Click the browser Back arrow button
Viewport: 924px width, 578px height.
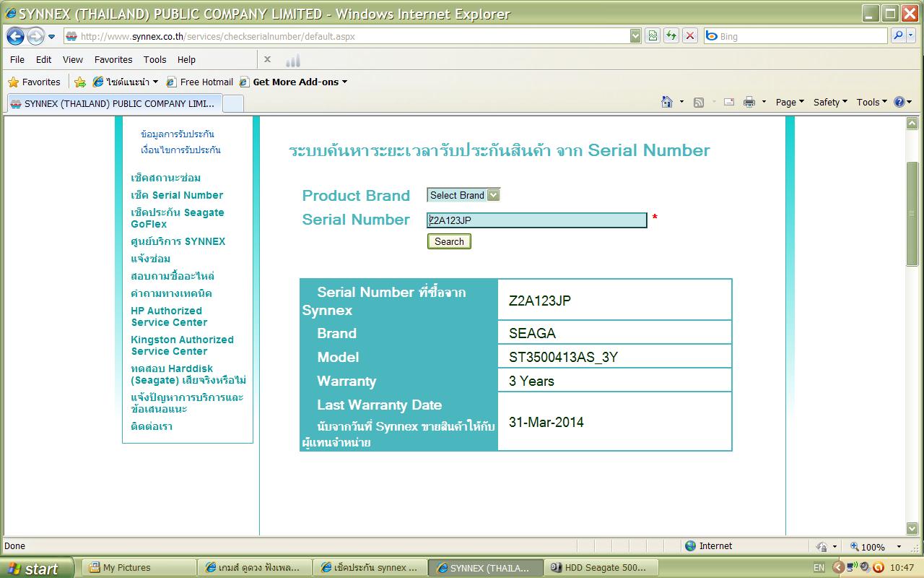(x=15, y=36)
